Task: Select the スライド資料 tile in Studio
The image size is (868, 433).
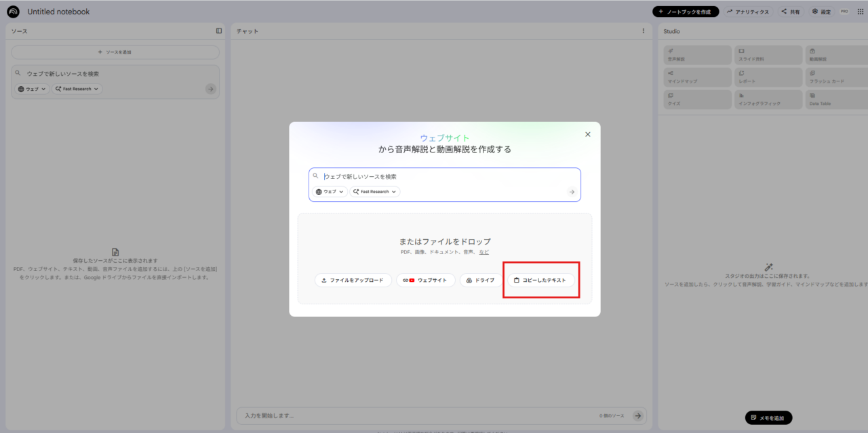Action: (x=768, y=55)
